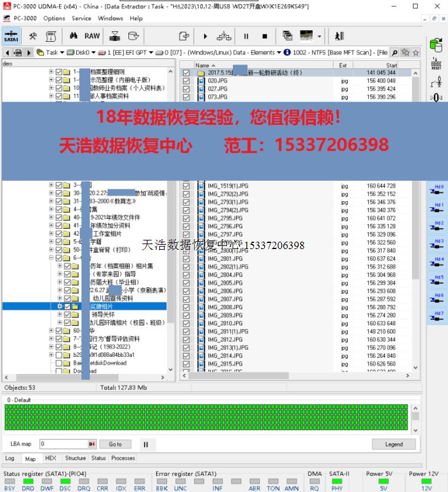This screenshot has width=448, height=492.
Task: Switch to the HEX tab
Action: [50, 458]
